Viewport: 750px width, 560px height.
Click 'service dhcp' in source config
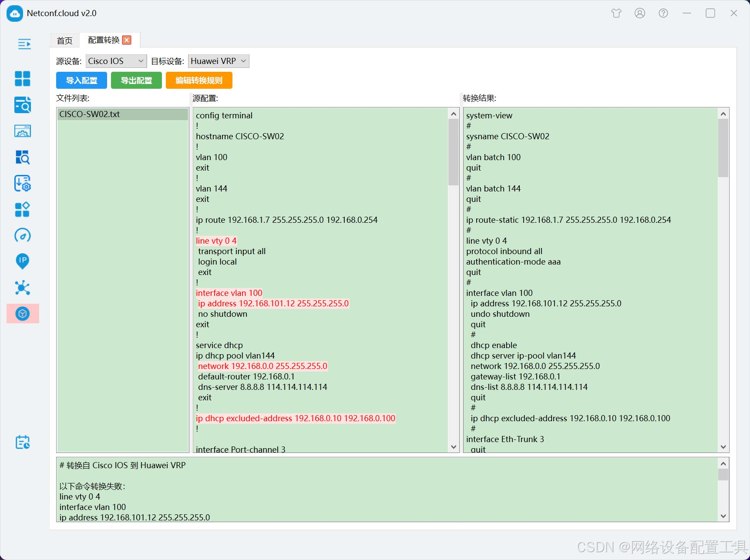click(x=219, y=345)
